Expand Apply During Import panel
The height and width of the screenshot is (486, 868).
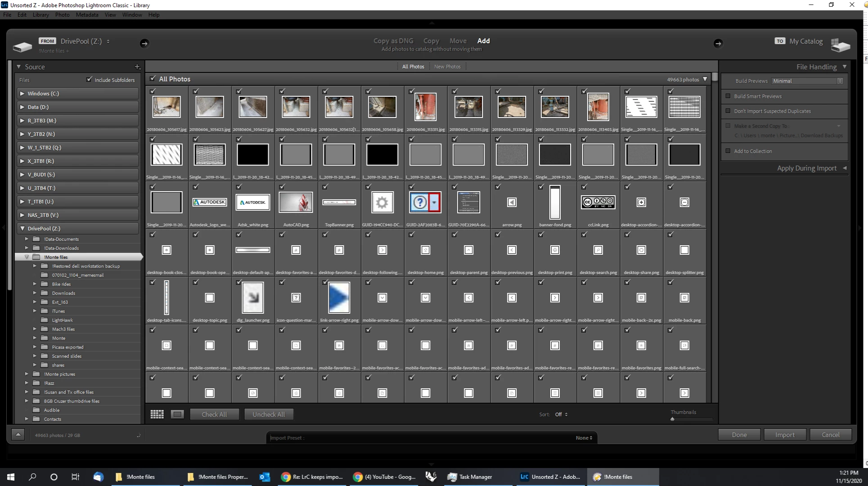pyautogui.click(x=844, y=168)
